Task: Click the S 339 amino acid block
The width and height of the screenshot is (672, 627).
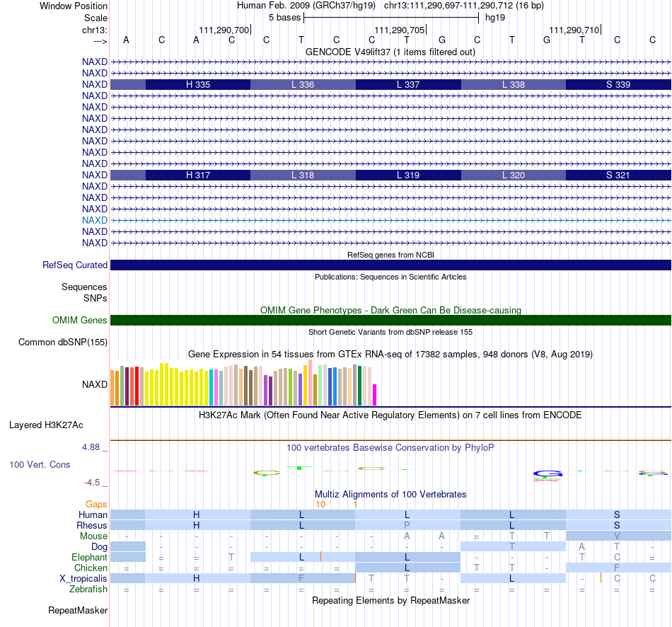Action: (x=618, y=84)
